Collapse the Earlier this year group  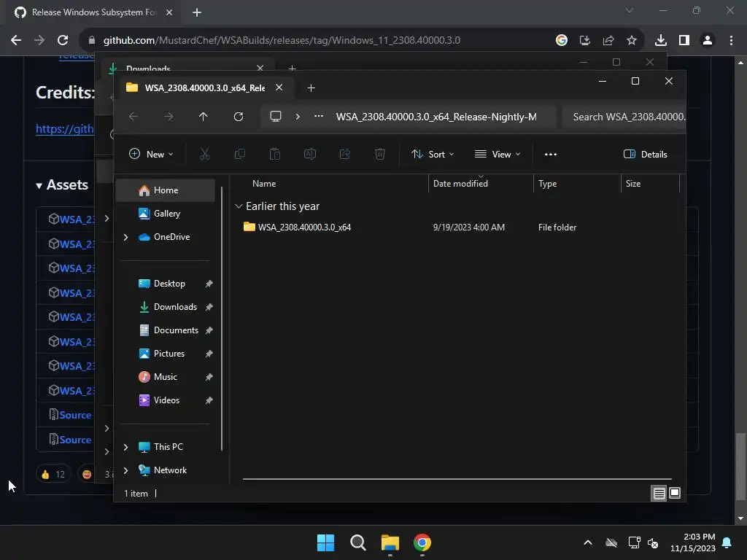239,206
